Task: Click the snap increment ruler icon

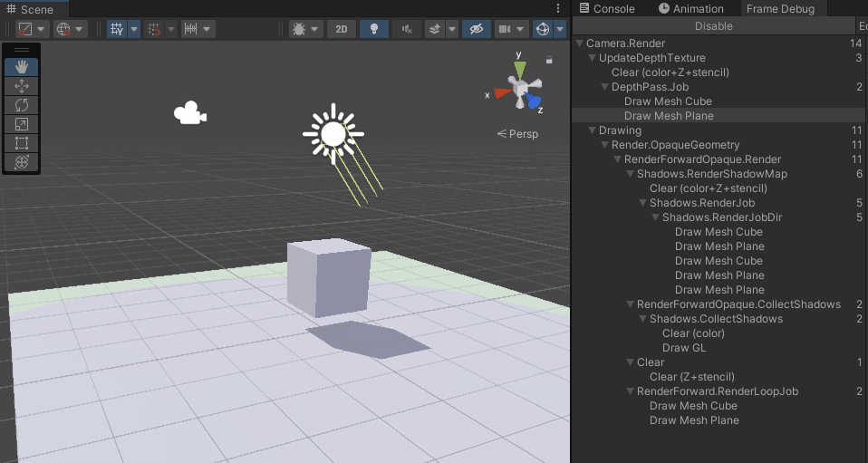Action: 191,29
